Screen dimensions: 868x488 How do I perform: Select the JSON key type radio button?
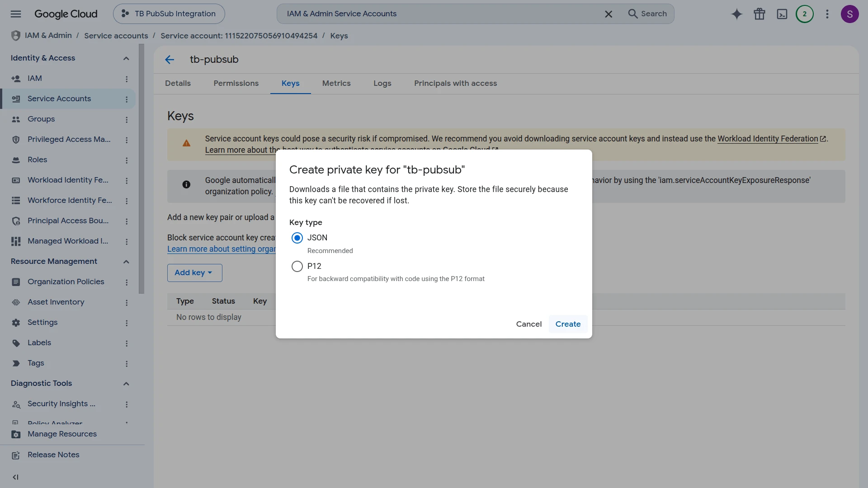click(297, 238)
